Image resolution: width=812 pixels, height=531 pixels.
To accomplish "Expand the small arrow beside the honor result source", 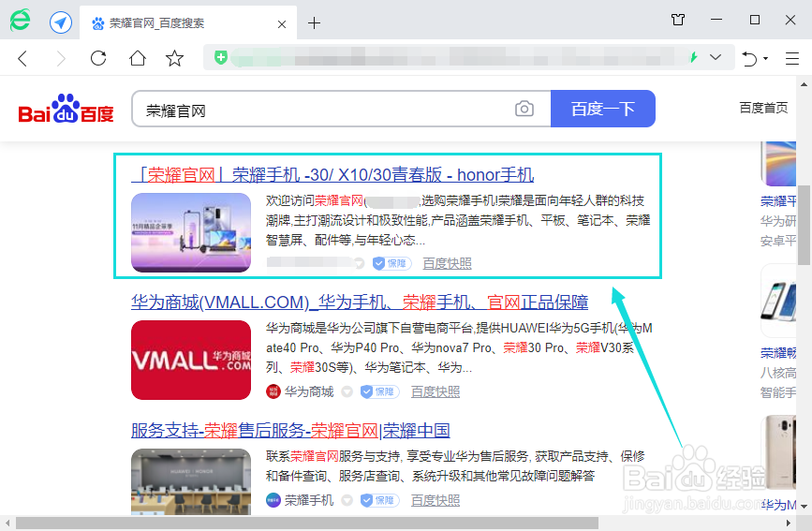I will (359, 264).
